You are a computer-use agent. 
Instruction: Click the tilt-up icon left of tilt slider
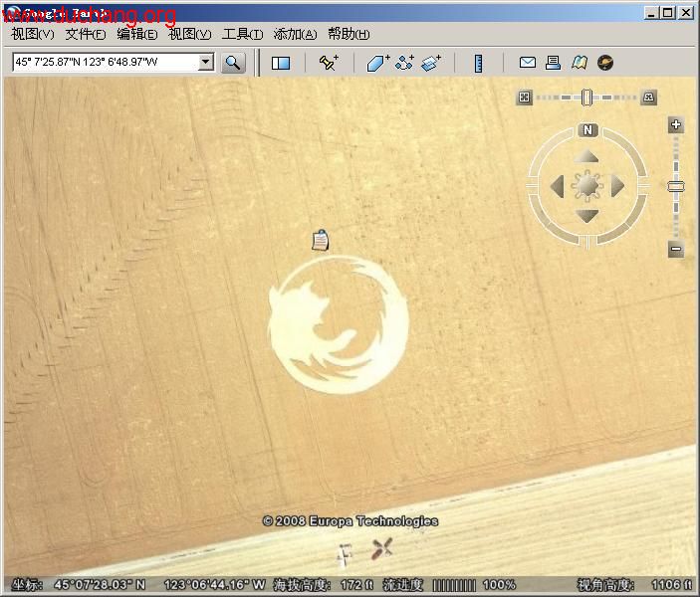tap(525, 97)
